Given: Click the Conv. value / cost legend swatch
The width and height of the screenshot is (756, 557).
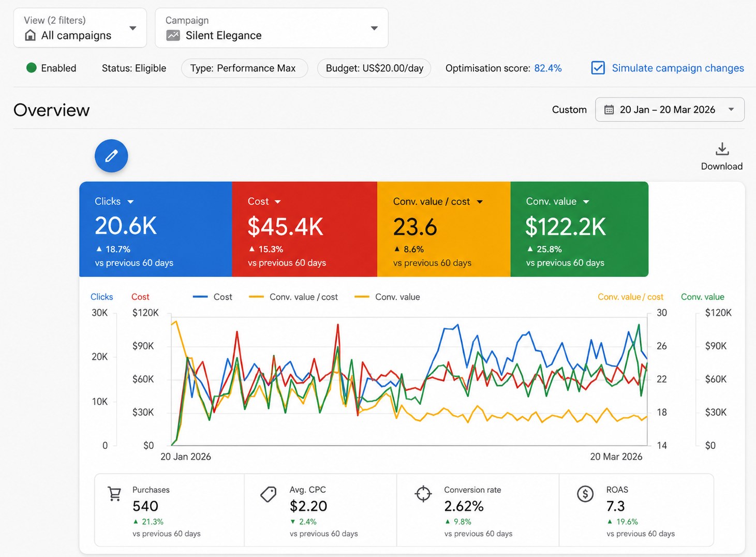Looking at the screenshot, I should (x=256, y=297).
